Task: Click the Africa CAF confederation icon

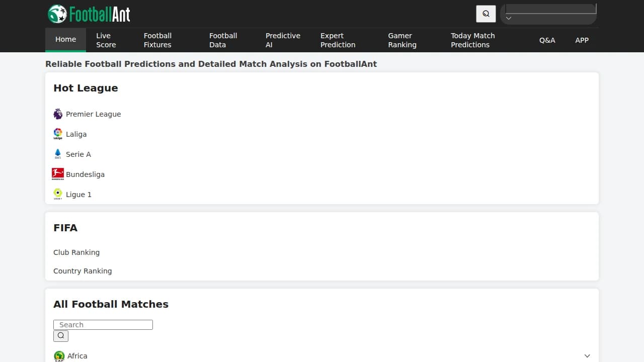Action: [59, 356]
